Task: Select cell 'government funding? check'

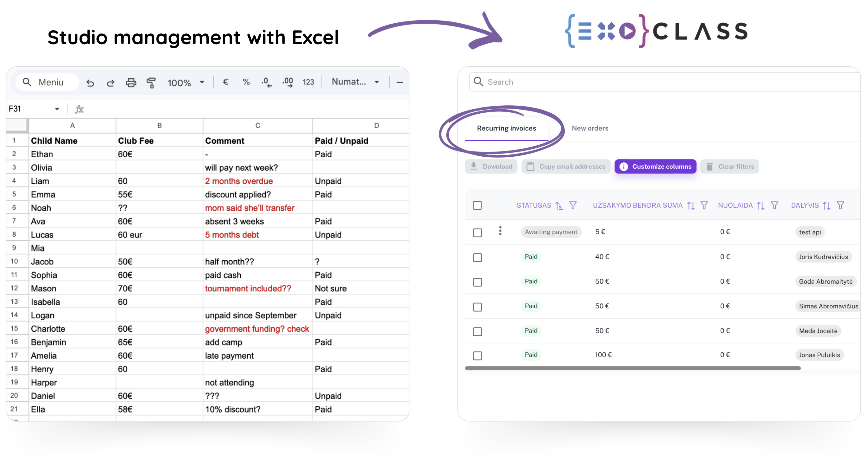Action: click(x=258, y=329)
